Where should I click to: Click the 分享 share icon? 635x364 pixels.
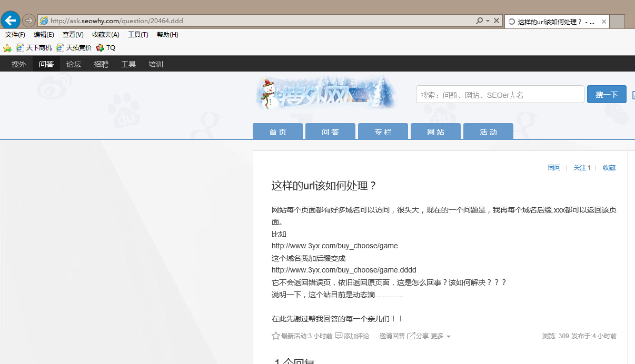click(x=411, y=336)
